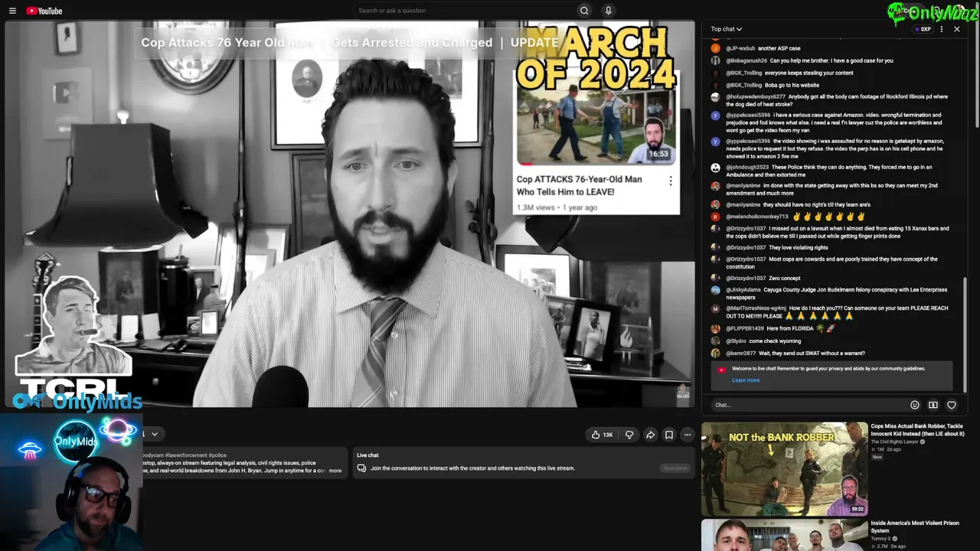Select username @holupwedemboyz6277 in chat
Viewport: 980px width, 551px height.
coord(756,97)
